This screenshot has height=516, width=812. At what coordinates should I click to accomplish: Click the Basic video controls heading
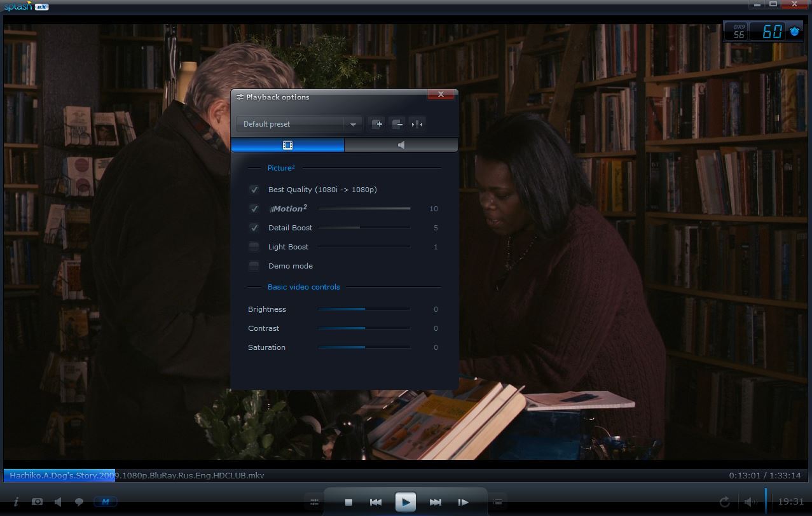tap(304, 287)
